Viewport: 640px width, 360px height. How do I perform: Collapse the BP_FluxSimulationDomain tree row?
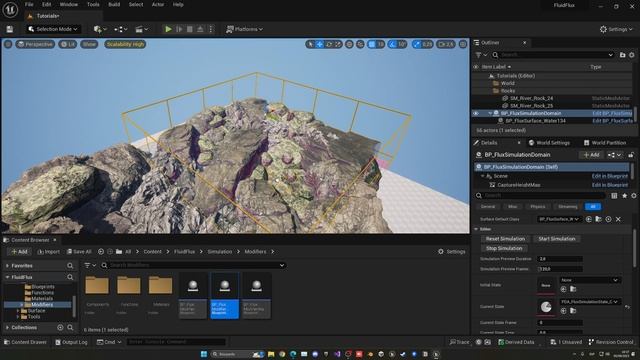coord(490,113)
